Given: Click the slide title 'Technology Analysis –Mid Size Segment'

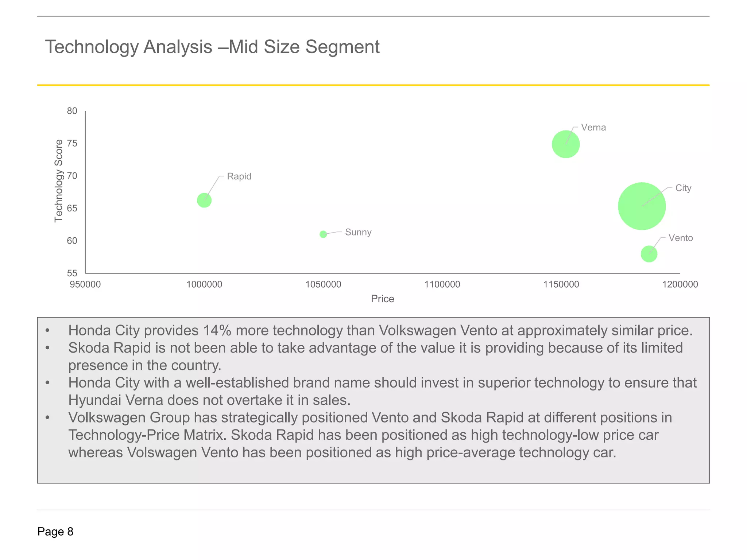Looking at the screenshot, I should [x=212, y=47].
